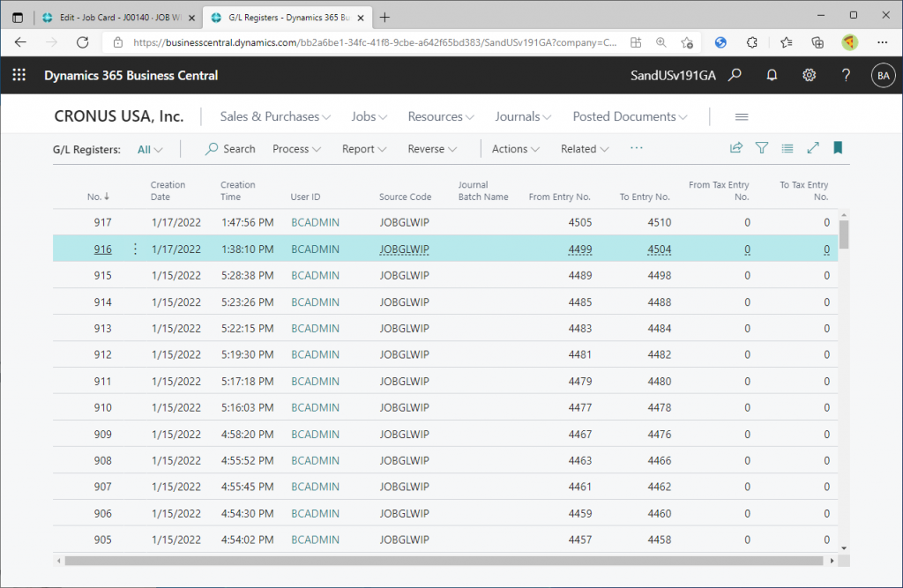
Task: Click Search in the list toolbar
Action: pos(230,149)
